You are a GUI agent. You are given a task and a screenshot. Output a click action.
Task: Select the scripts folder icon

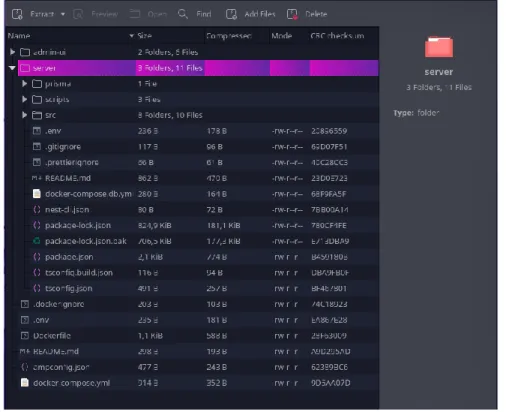click(x=37, y=99)
